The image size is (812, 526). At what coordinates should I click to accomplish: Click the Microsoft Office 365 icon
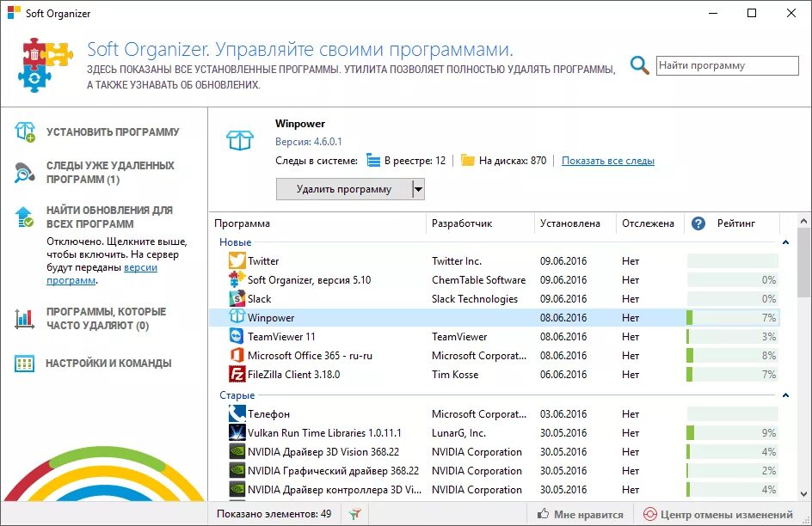pyautogui.click(x=237, y=355)
